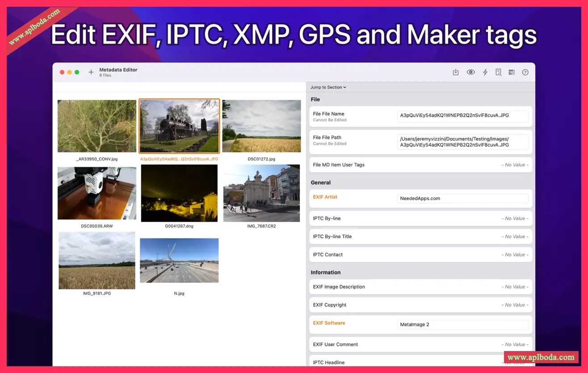Select the DSC01272.jpg wheat field thumbnail
The height and width of the screenshot is (373, 588).
pyautogui.click(x=261, y=126)
